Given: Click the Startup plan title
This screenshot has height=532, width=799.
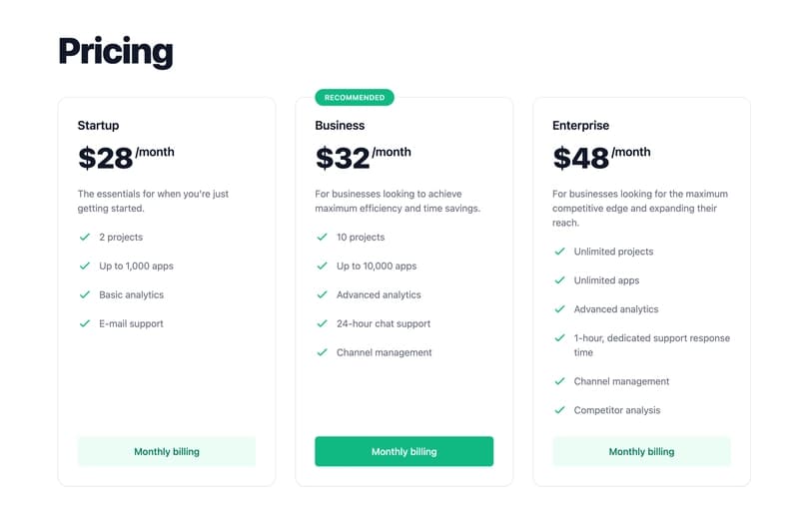Looking at the screenshot, I should [x=98, y=126].
